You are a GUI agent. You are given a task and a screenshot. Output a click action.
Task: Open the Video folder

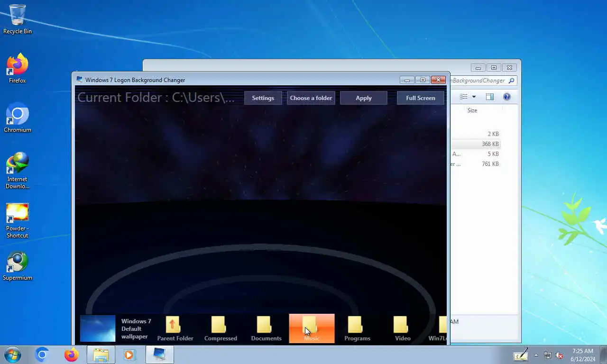tap(403, 328)
